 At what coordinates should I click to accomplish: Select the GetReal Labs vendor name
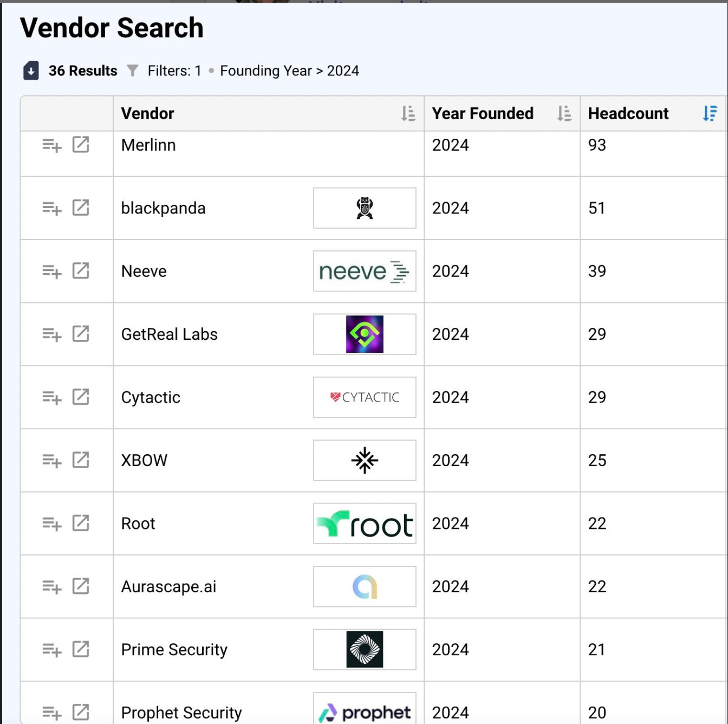(x=169, y=334)
